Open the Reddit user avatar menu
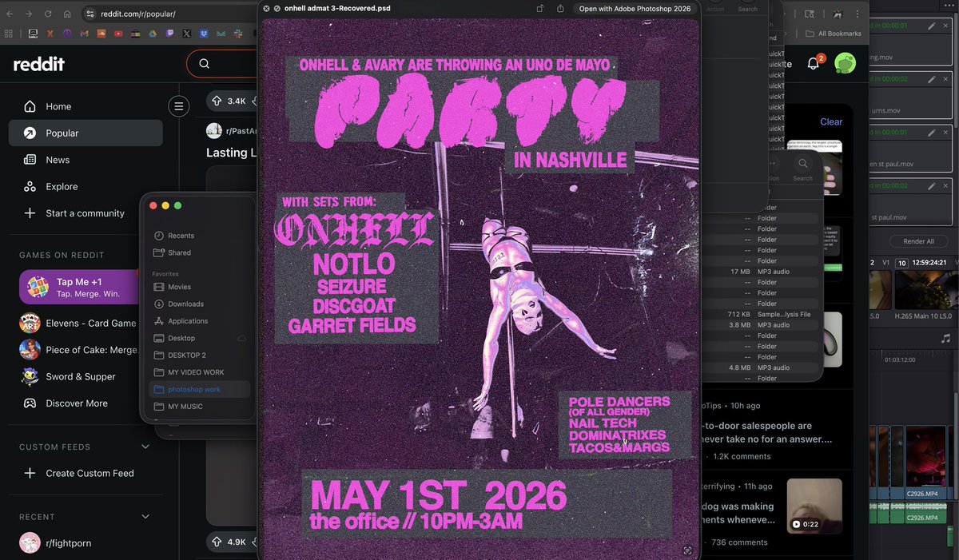Screen dimensions: 959x560 click(845, 63)
